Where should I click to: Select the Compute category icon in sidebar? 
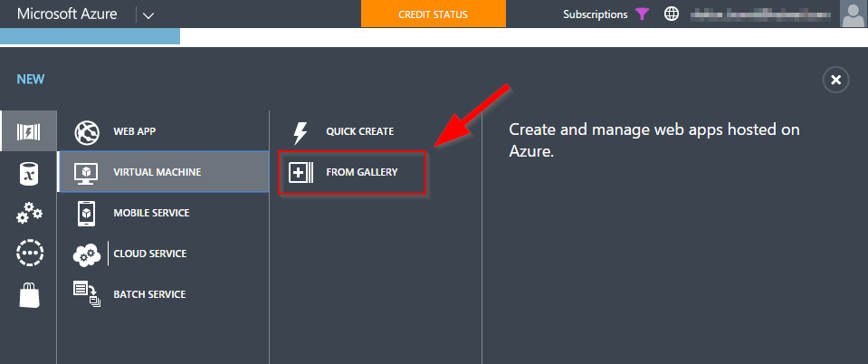28,131
